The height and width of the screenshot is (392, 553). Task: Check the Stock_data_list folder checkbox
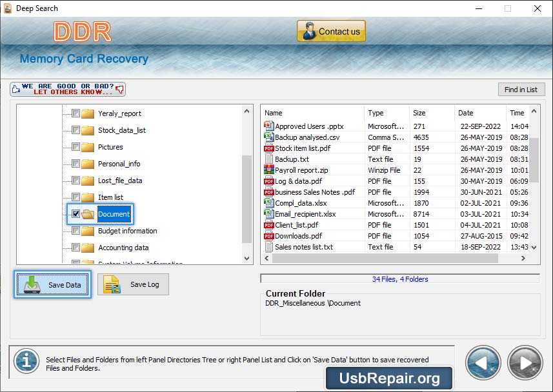pos(75,130)
